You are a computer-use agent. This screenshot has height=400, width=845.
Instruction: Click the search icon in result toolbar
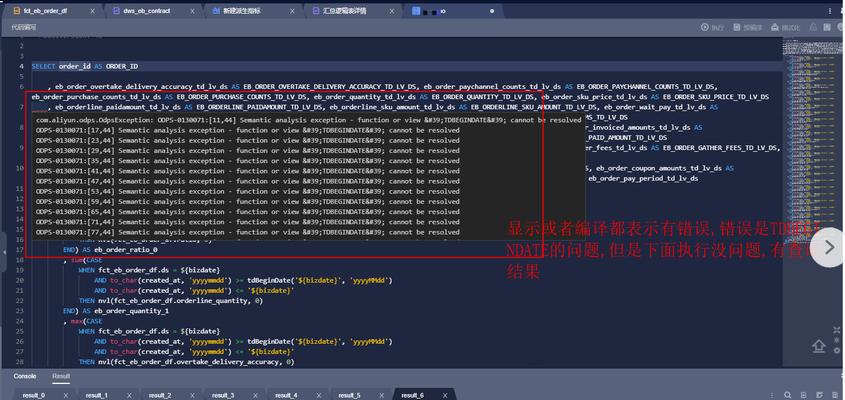coord(788,395)
